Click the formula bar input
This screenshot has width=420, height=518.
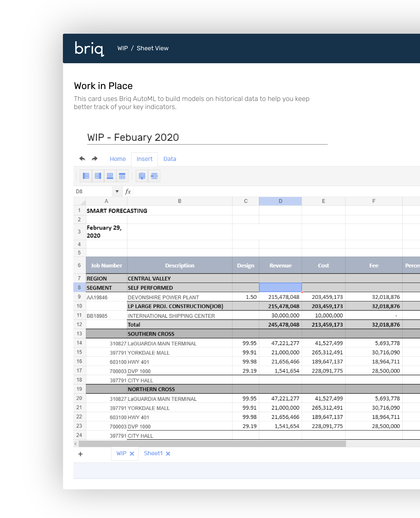[x=277, y=192]
